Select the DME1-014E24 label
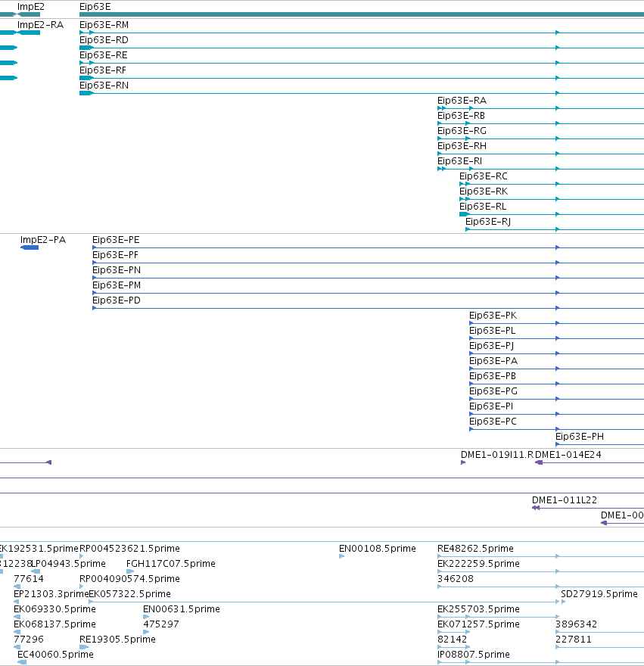 [x=568, y=455]
